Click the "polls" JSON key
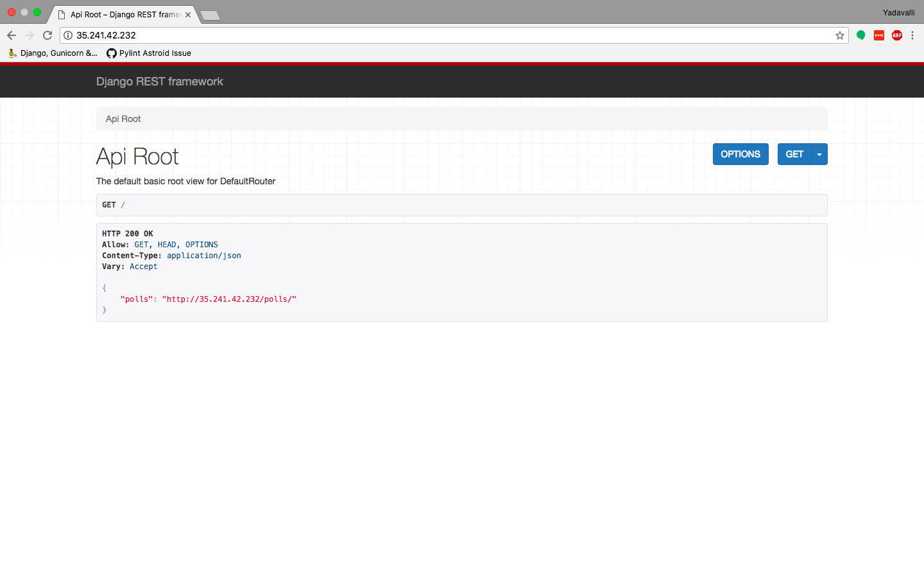 coord(137,299)
